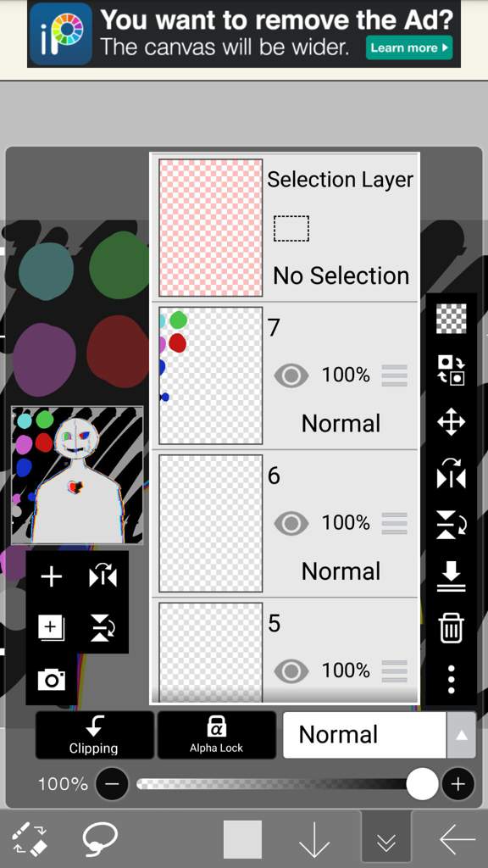Screen dimensions: 488x868
Task: Enable Clipping for the layer
Action: tap(94, 735)
